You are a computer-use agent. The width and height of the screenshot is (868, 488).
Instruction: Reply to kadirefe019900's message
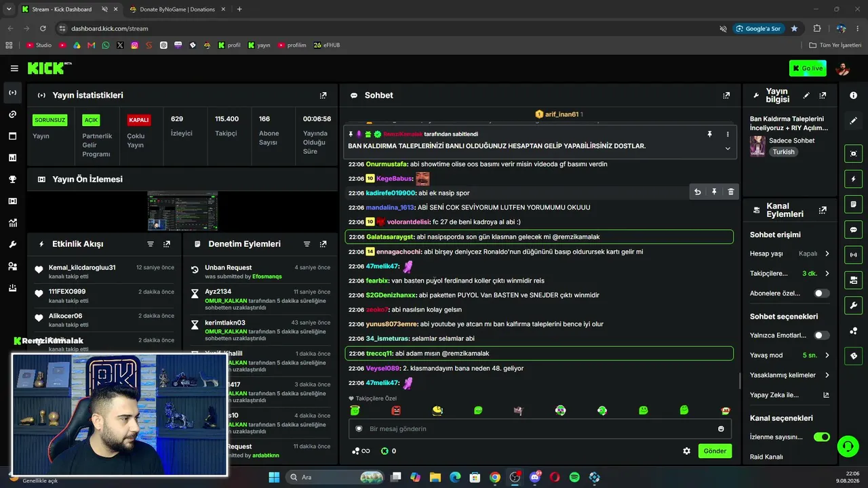pos(697,192)
